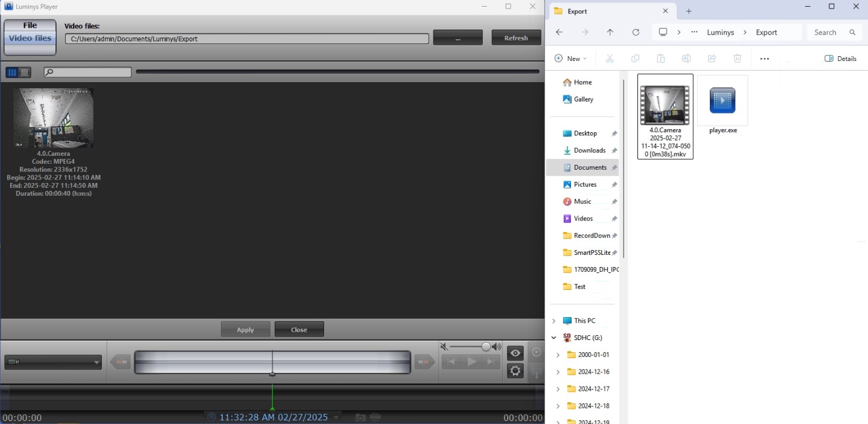Click the Apply button
The height and width of the screenshot is (424, 868).
(245, 330)
